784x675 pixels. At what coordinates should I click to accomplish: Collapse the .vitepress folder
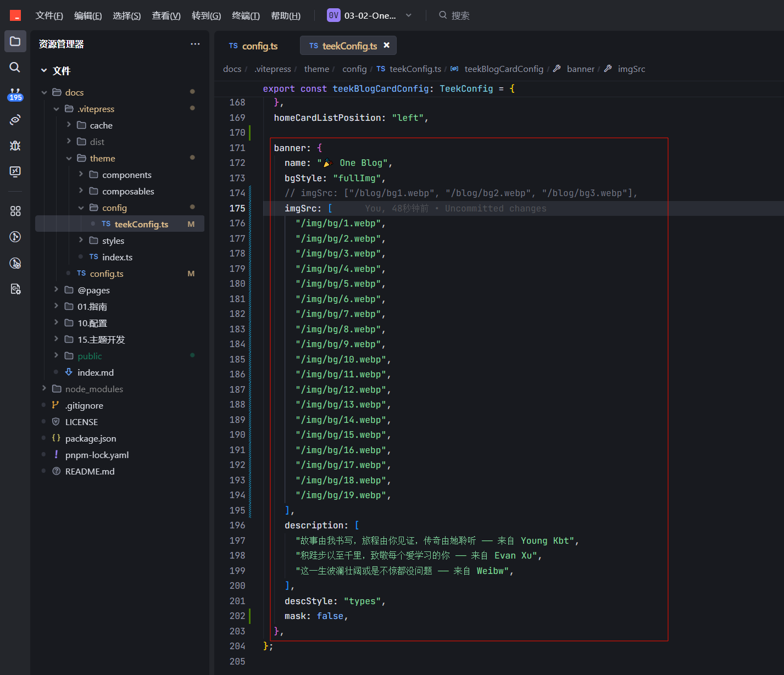click(x=56, y=109)
